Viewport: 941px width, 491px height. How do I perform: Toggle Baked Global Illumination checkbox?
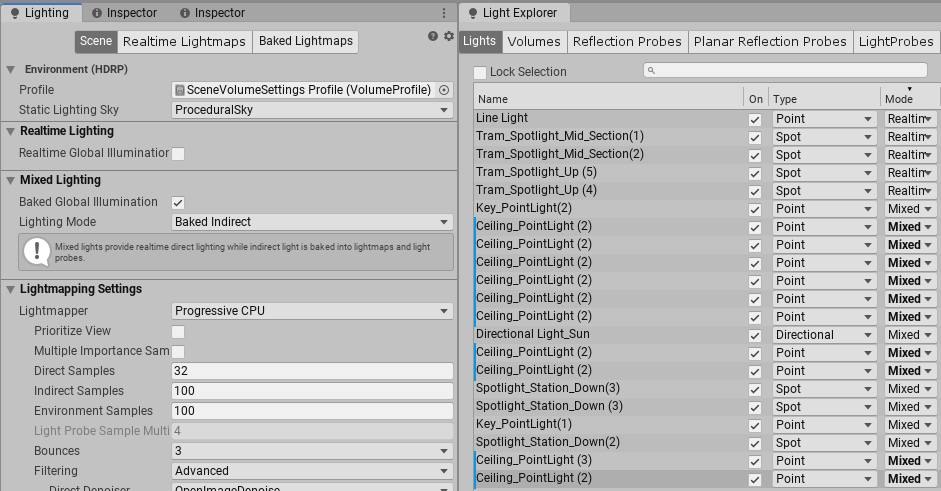(x=178, y=202)
